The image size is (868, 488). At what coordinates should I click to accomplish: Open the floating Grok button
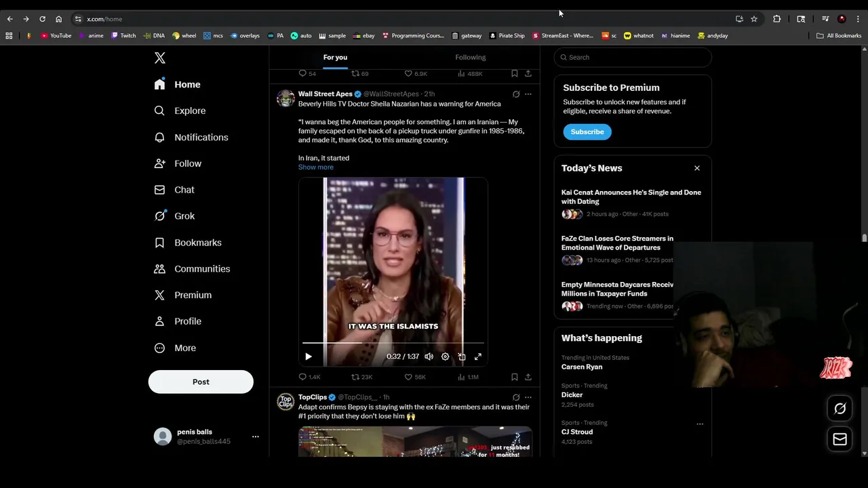click(x=840, y=408)
